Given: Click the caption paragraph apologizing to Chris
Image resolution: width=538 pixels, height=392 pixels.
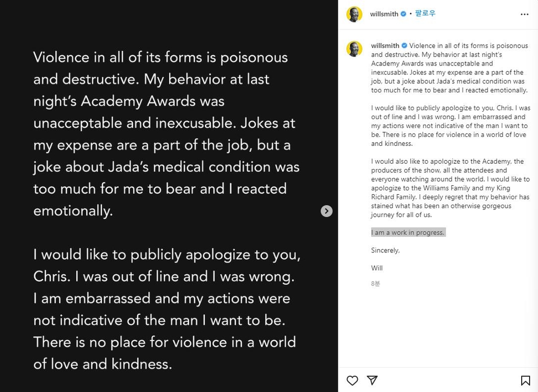Looking at the screenshot, I should 450,126.
